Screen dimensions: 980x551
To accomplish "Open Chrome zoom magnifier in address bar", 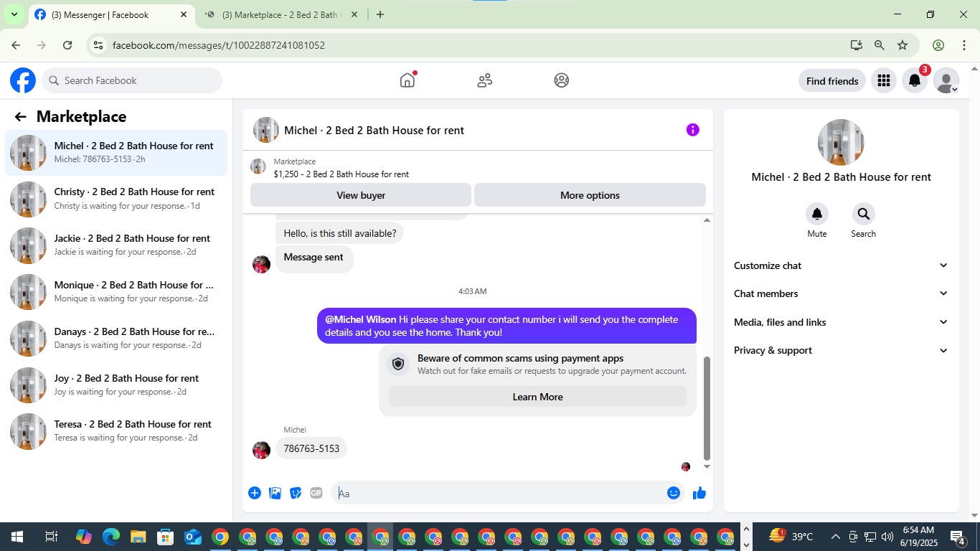I will (x=880, y=45).
